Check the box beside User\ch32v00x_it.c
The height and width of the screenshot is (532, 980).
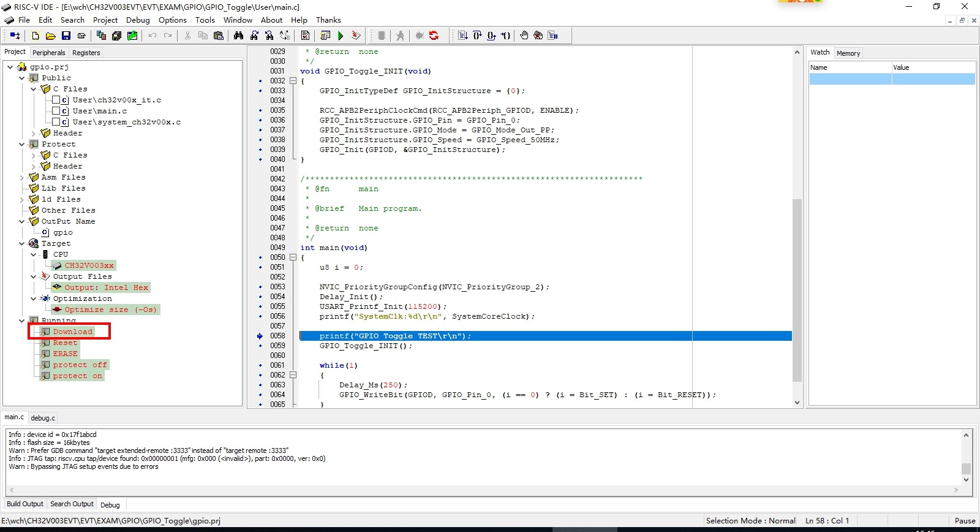[56, 100]
